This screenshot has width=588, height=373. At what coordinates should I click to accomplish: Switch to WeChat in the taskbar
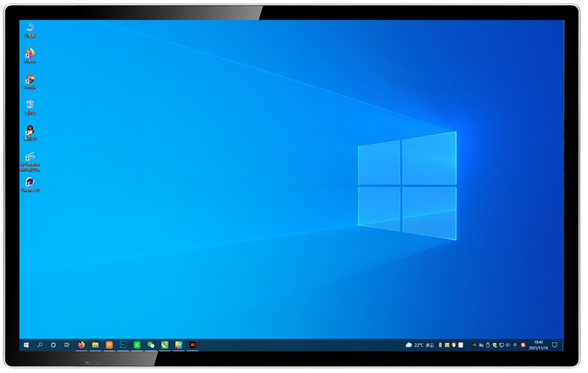click(x=151, y=345)
